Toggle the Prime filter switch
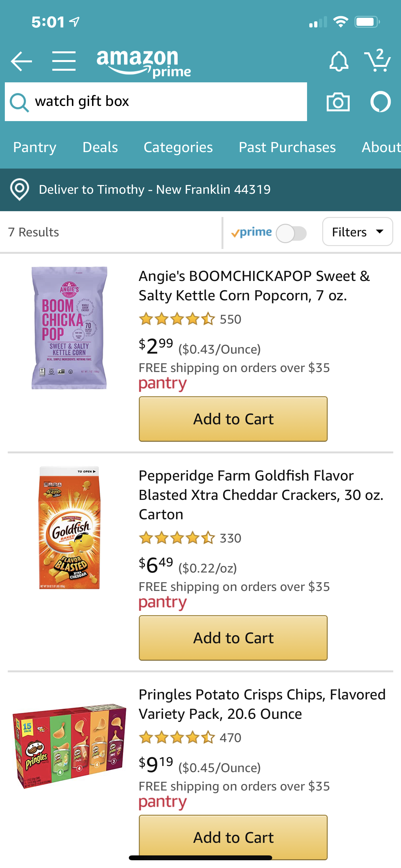401x868 pixels. pyautogui.click(x=292, y=233)
